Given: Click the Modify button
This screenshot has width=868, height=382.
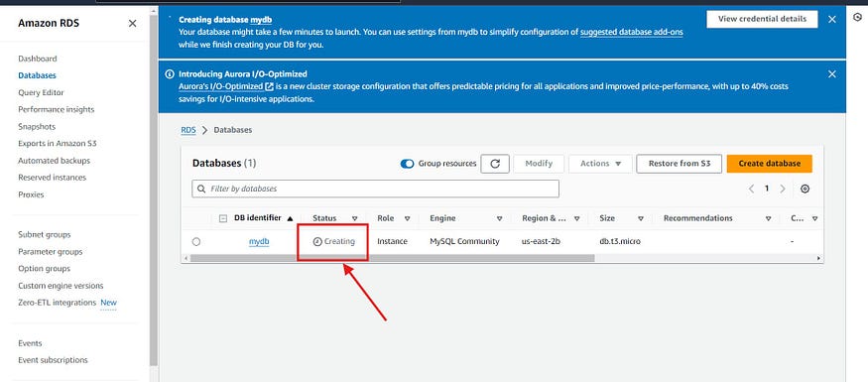Looking at the screenshot, I should coord(539,164).
